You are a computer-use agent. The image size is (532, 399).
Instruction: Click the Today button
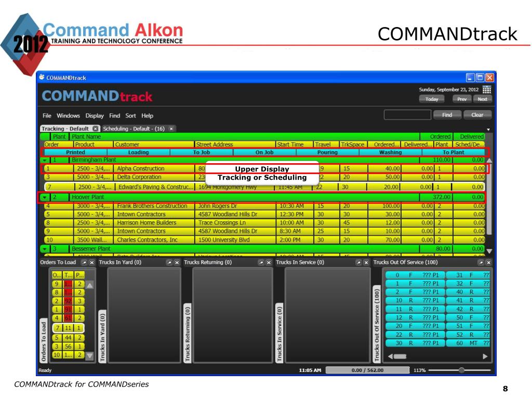click(432, 99)
